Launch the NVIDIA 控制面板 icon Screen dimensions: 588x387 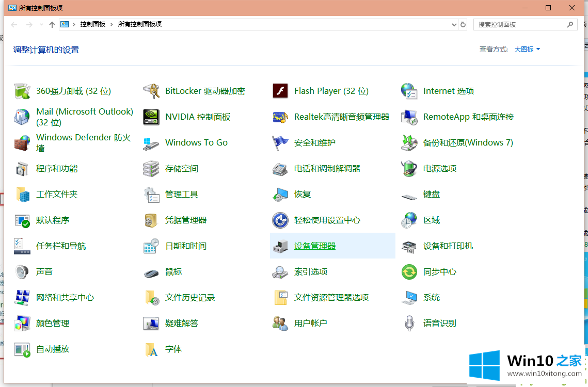coord(151,117)
